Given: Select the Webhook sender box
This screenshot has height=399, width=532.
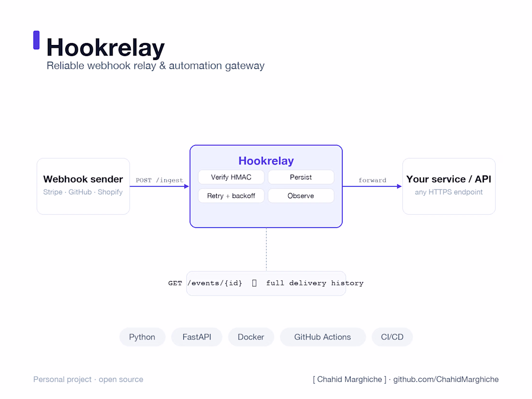Looking at the screenshot, I should tap(83, 186).
